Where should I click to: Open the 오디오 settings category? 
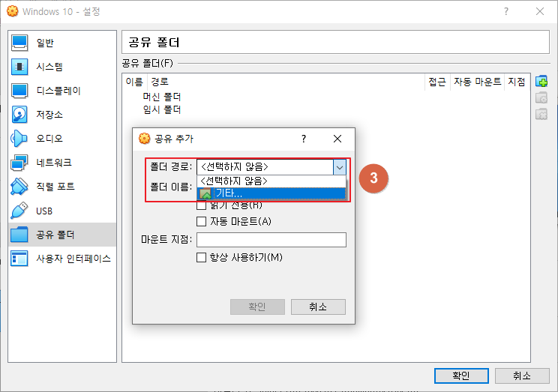(62, 139)
